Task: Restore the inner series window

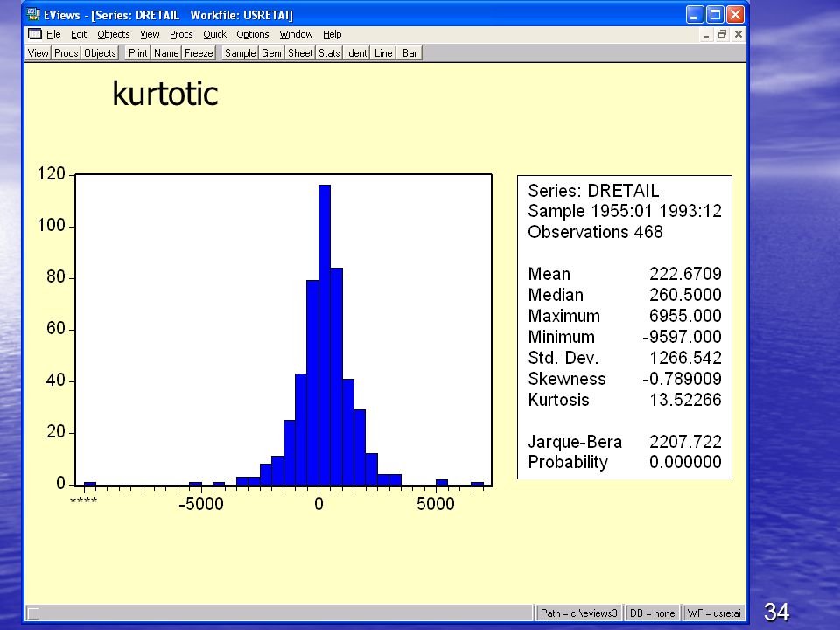Action: click(722, 35)
